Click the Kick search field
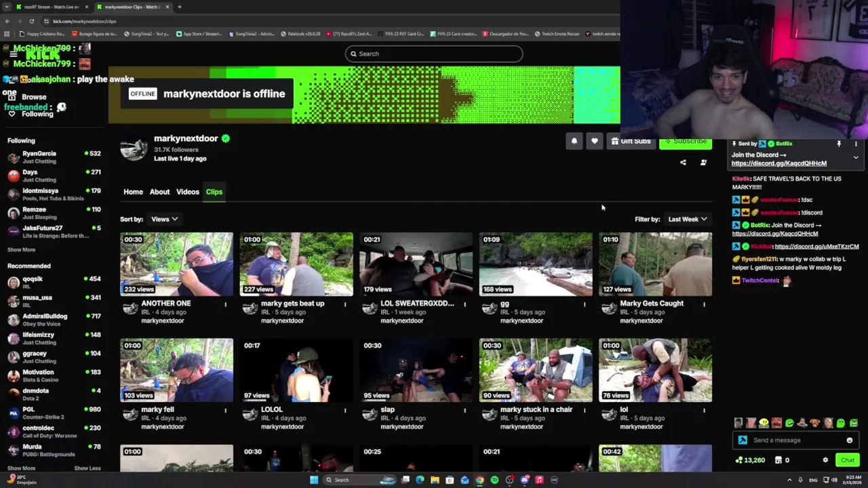The height and width of the screenshot is (488, 868). click(x=434, y=54)
